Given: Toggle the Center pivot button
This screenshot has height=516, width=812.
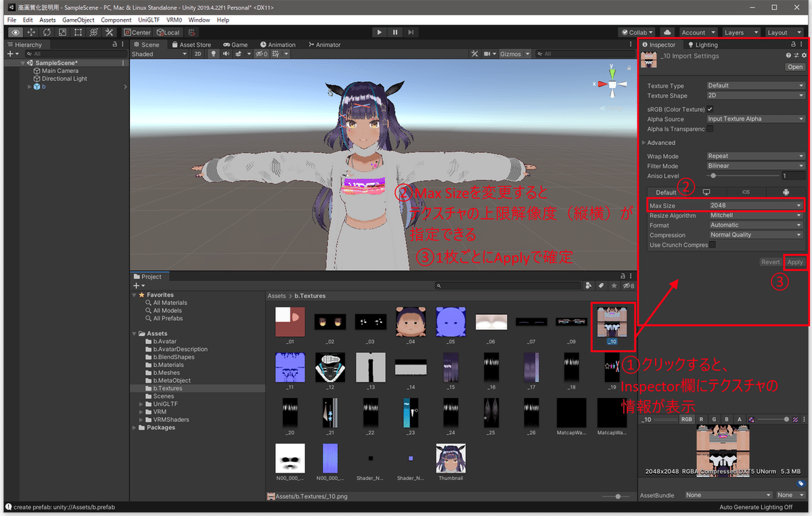Looking at the screenshot, I should [x=138, y=32].
